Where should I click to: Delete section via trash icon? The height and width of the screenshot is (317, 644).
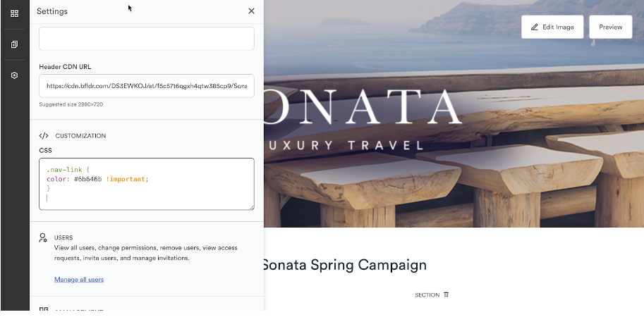pyautogui.click(x=446, y=294)
